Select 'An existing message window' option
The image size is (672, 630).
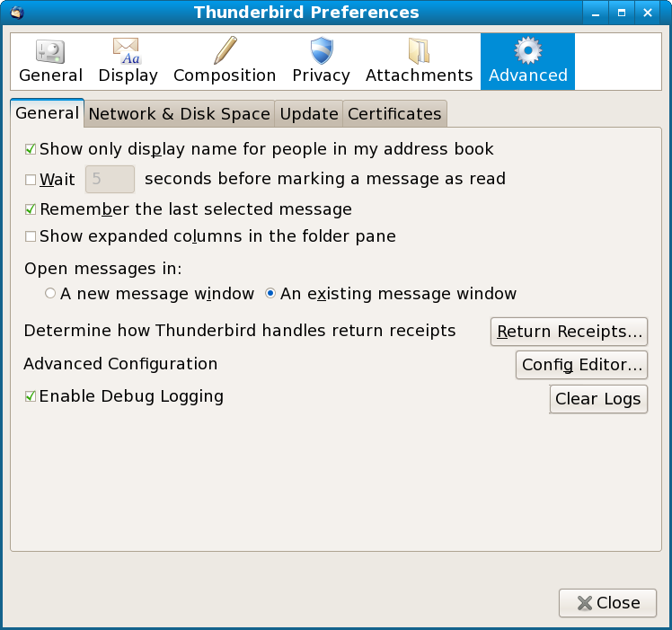(270, 293)
